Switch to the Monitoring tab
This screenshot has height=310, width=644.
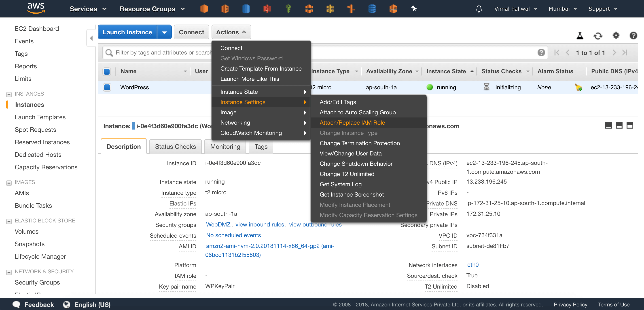225,146
